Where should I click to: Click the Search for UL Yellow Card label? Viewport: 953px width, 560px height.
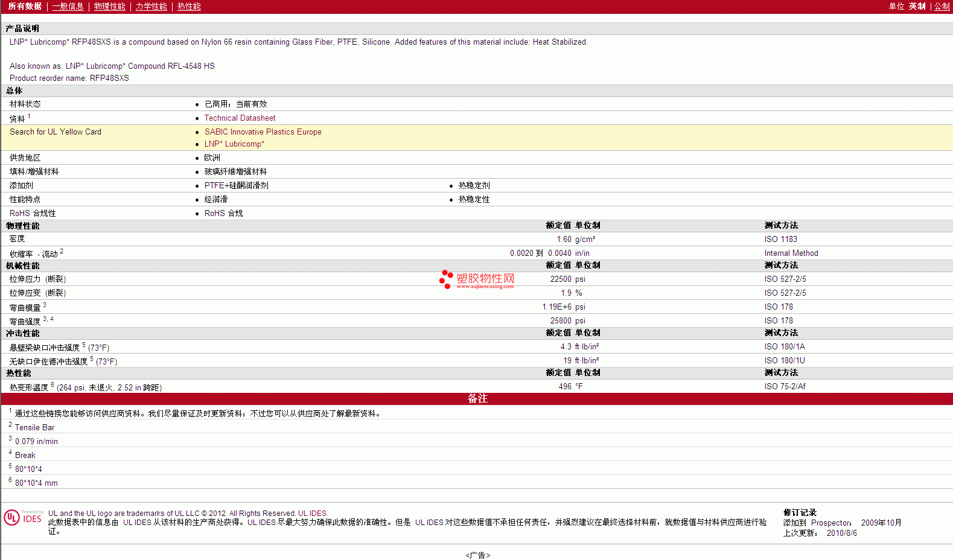[56, 132]
